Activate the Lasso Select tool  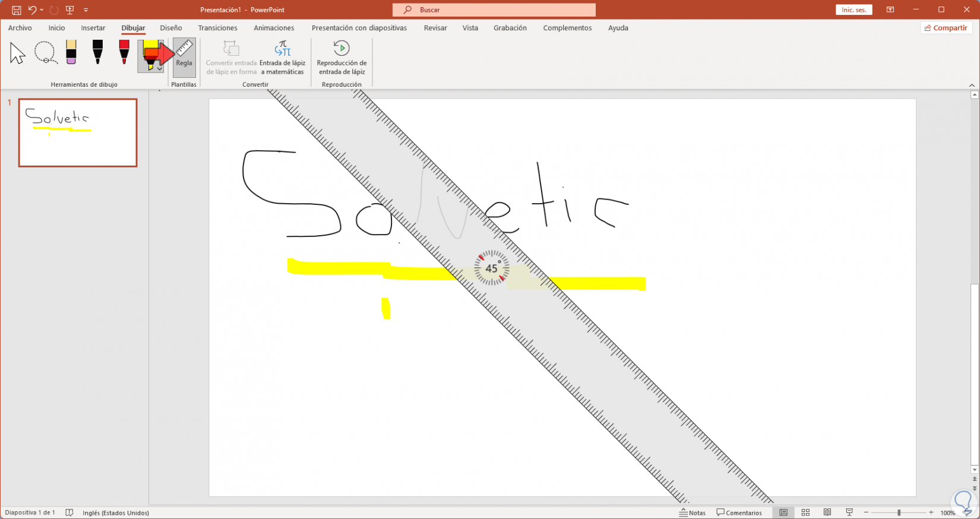coord(45,53)
